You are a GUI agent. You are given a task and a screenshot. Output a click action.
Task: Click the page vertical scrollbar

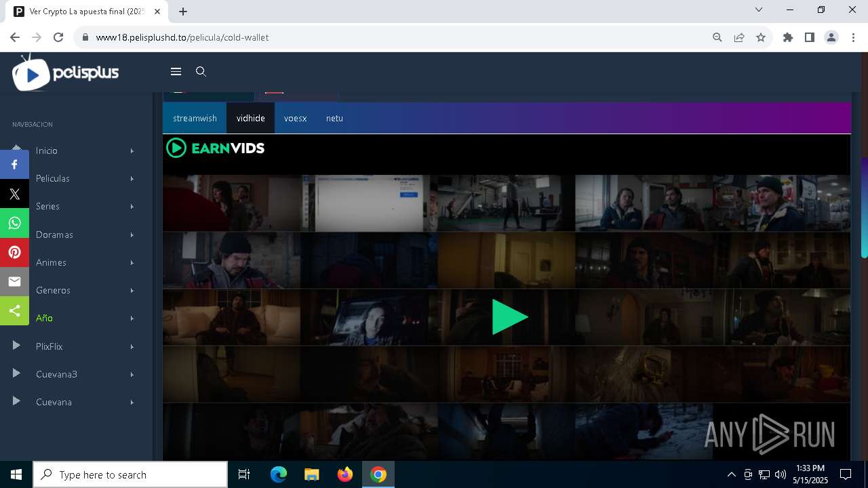point(864,207)
